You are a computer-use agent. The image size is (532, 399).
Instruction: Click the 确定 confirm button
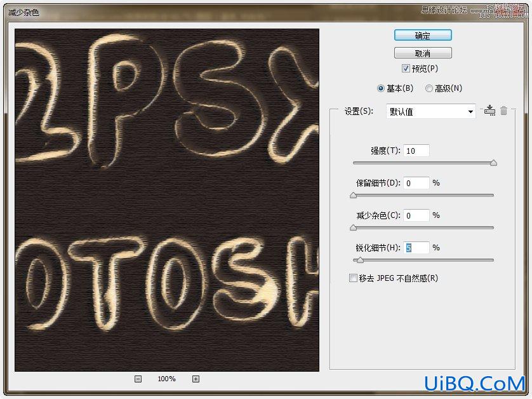(423, 36)
